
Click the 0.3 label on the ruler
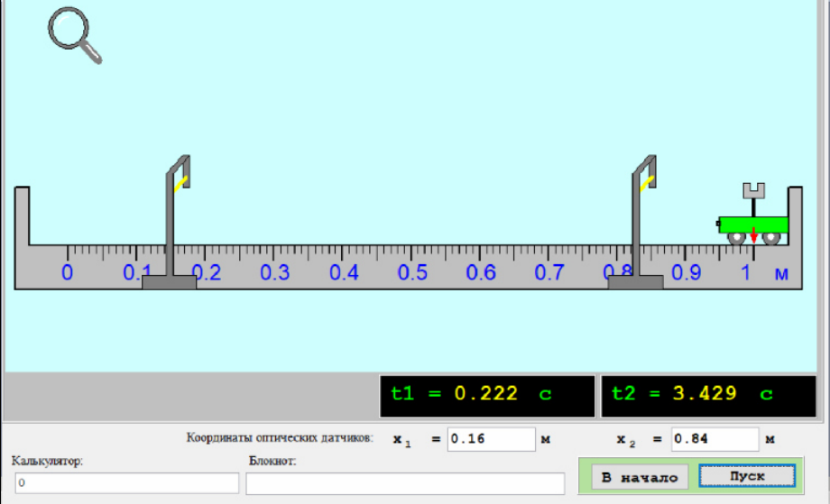[x=275, y=273]
